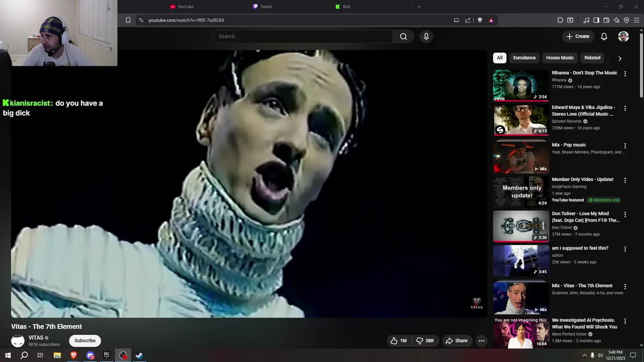644x362 pixels.
Task: Open options for Stereo Love video
Action: tap(625, 108)
